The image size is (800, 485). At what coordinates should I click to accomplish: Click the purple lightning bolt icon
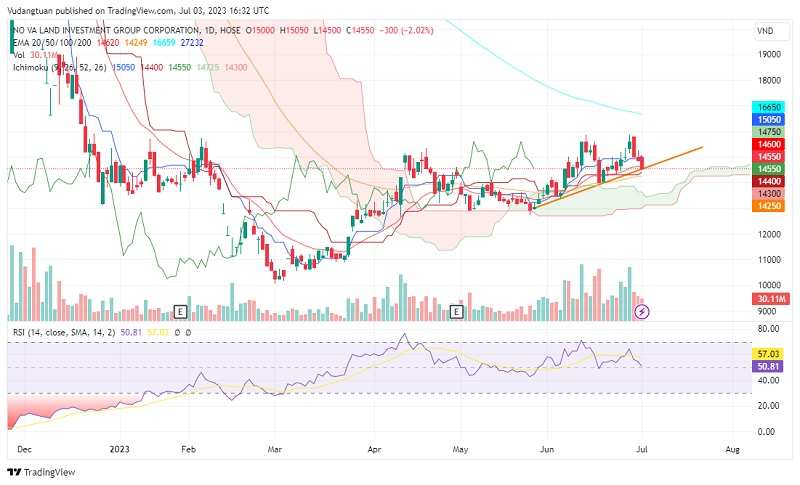[642, 312]
